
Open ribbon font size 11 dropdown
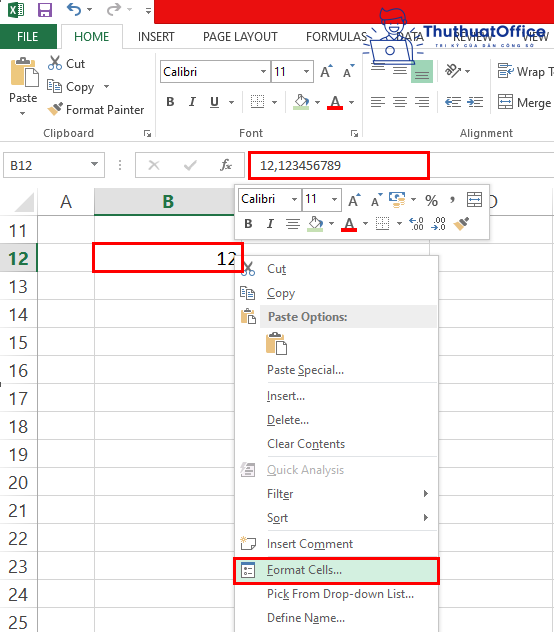(x=306, y=72)
